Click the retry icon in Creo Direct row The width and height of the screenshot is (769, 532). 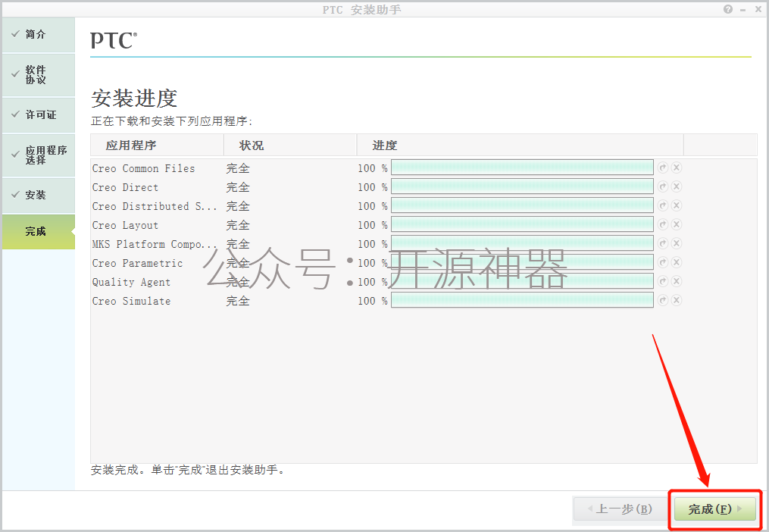[x=663, y=186]
